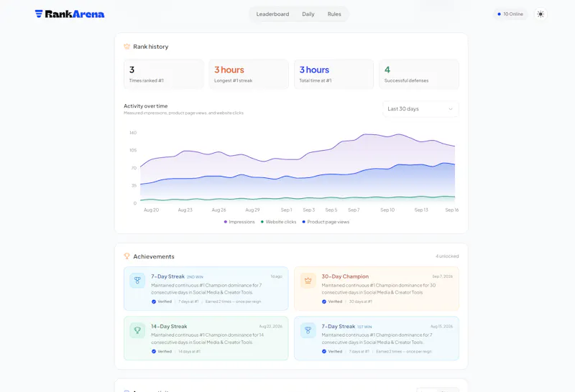This screenshot has width=575, height=392.
Task: Click the green Website clicks legend dot
Action: click(x=262, y=222)
